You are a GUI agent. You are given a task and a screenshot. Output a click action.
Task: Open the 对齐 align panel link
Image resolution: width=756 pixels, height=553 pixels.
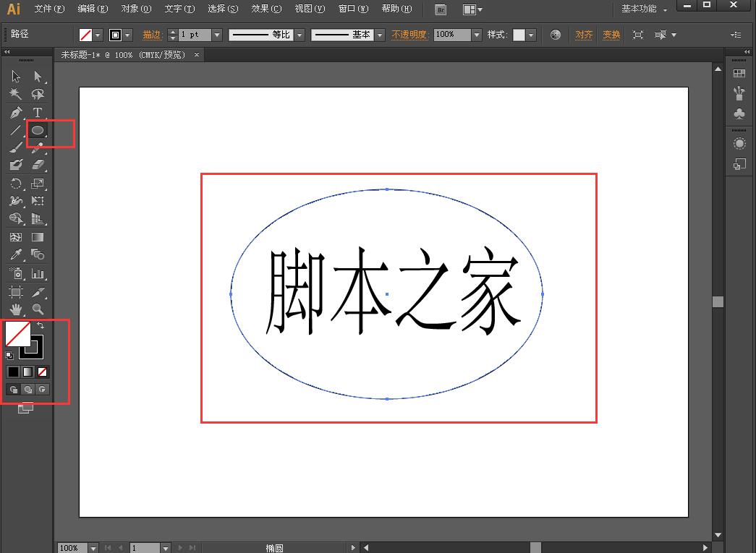584,35
